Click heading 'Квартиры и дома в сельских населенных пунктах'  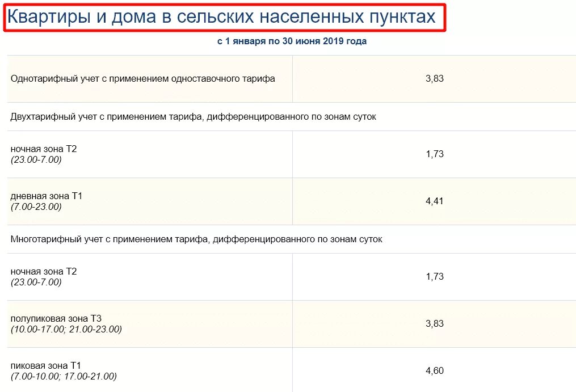coord(221,17)
